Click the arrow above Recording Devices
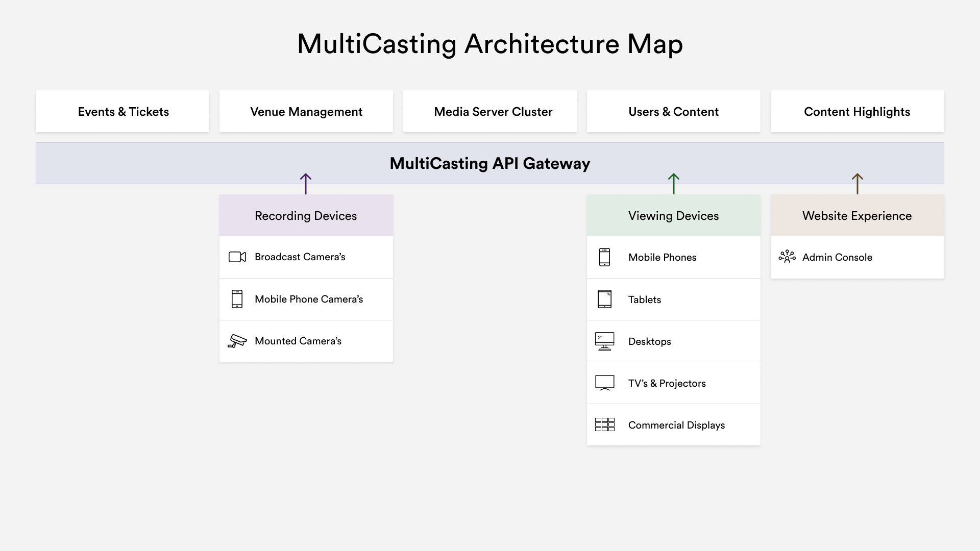This screenshot has height=551, width=980. click(306, 184)
